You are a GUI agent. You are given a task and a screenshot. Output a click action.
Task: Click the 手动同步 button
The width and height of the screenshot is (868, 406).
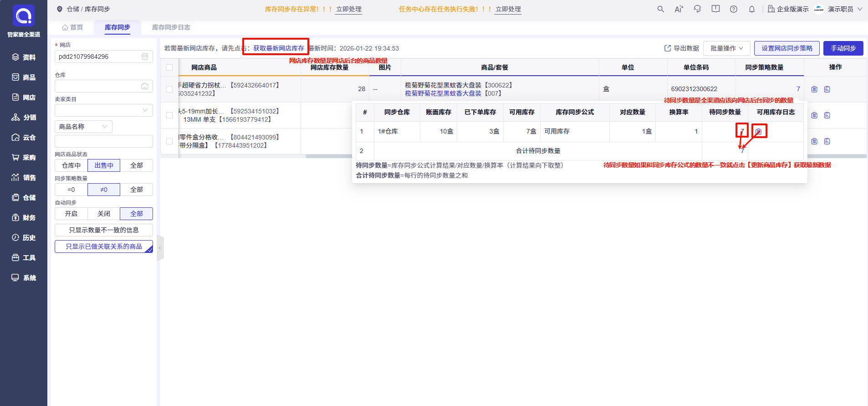click(843, 48)
